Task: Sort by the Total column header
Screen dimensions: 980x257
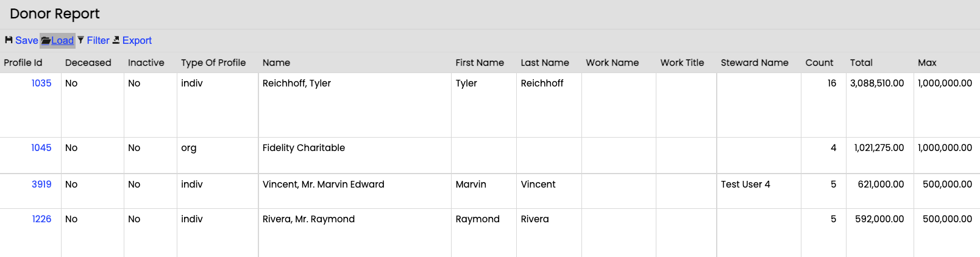Action: coord(861,62)
